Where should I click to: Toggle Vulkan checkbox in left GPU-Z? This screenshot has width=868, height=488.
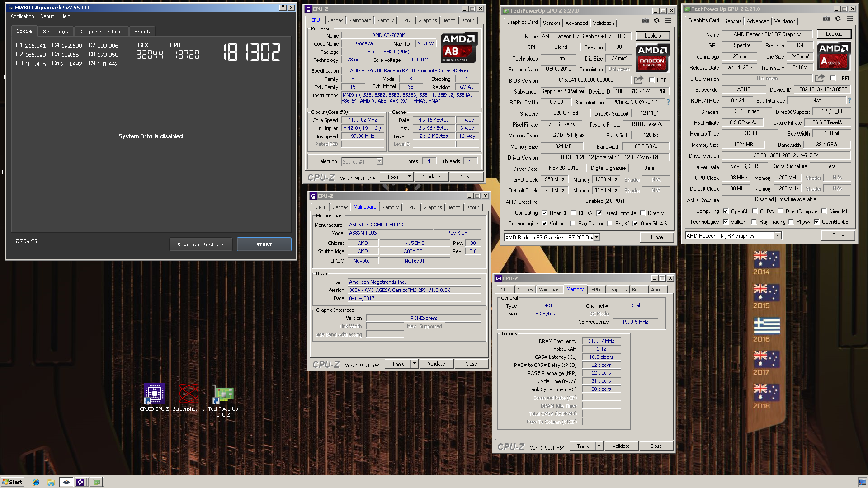[x=544, y=224]
